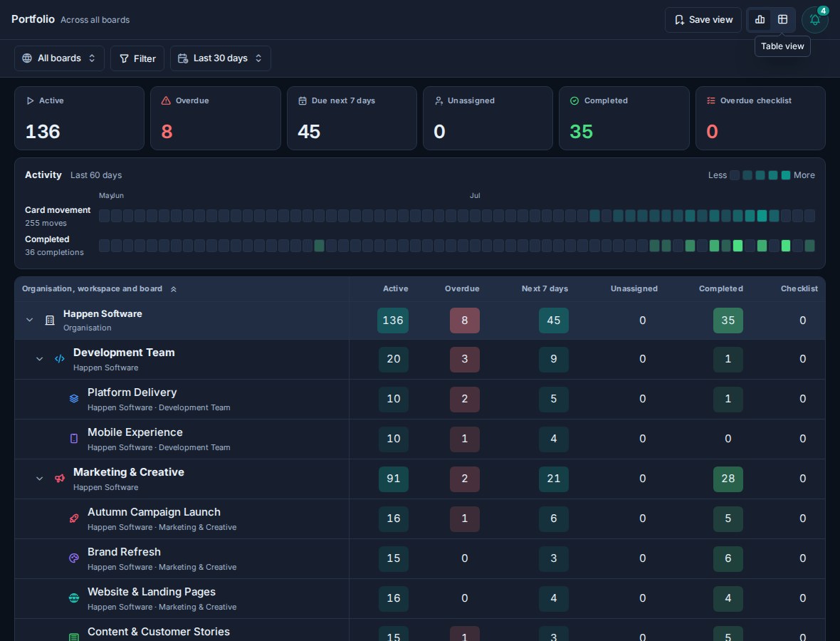This screenshot has height=641, width=840.
Task: Collapse the Happen Software organisation row
Action: pos(29,320)
